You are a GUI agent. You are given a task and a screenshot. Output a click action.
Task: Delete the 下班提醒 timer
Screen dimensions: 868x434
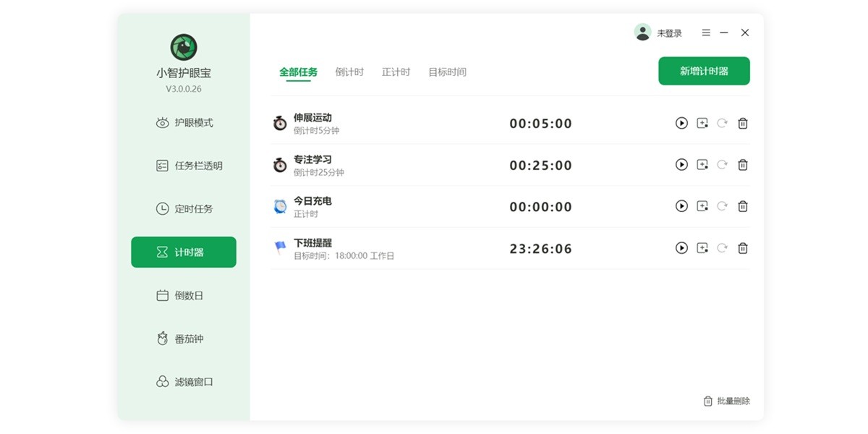tap(742, 248)
